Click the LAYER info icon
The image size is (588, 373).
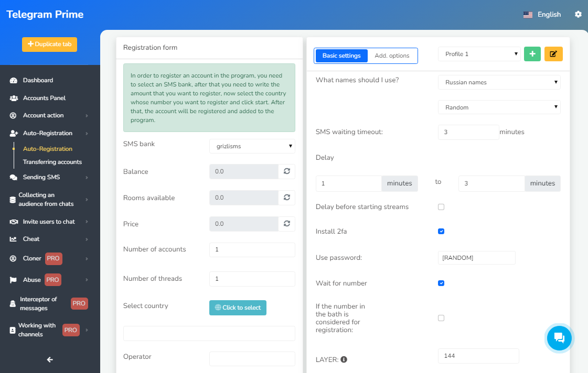(x=344, y=360)
